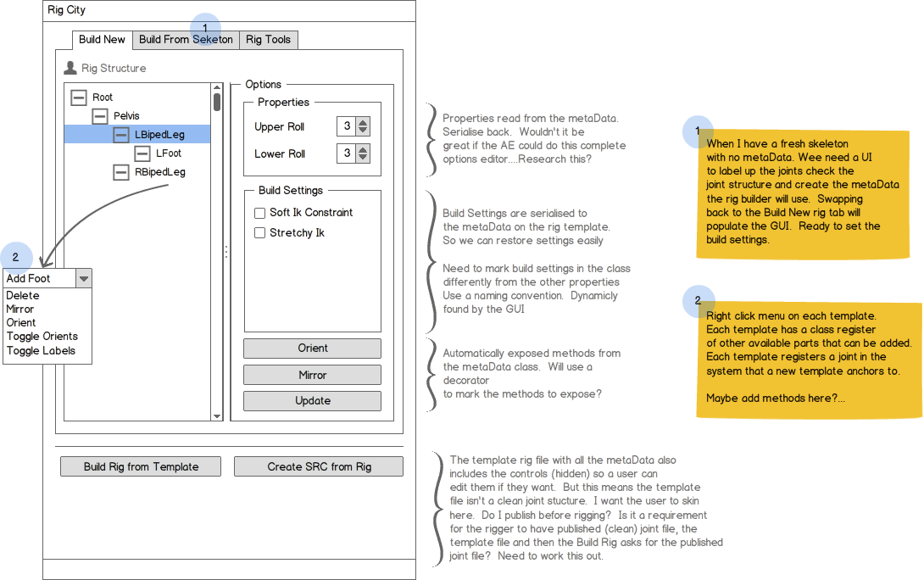
Task: Open the Add Foot dropdown arrow
Action: click(84, 278)
